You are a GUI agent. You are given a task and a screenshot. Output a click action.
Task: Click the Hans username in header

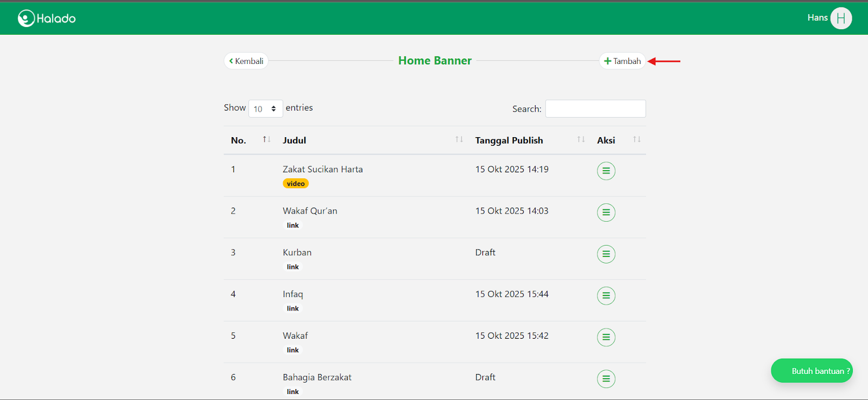pyautogui.click(x=817, y=18)
